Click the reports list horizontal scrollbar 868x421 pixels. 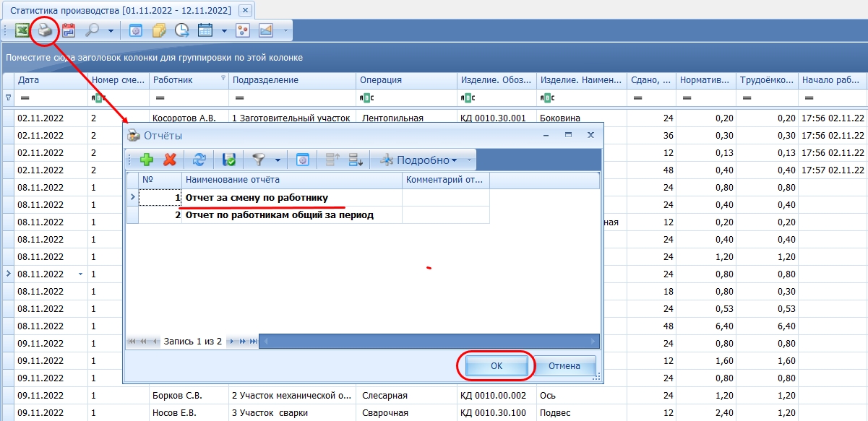pos(429,341)
